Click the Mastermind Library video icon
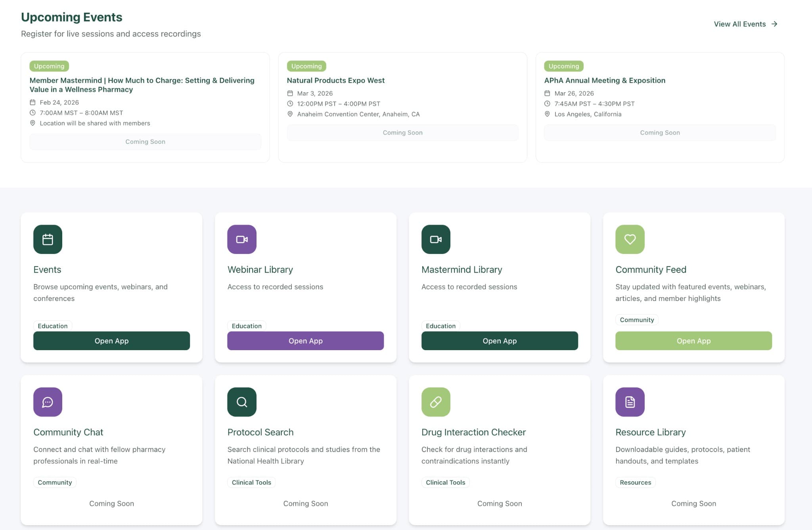This screenshot has height=530, width=812. (x=436, y=239)
